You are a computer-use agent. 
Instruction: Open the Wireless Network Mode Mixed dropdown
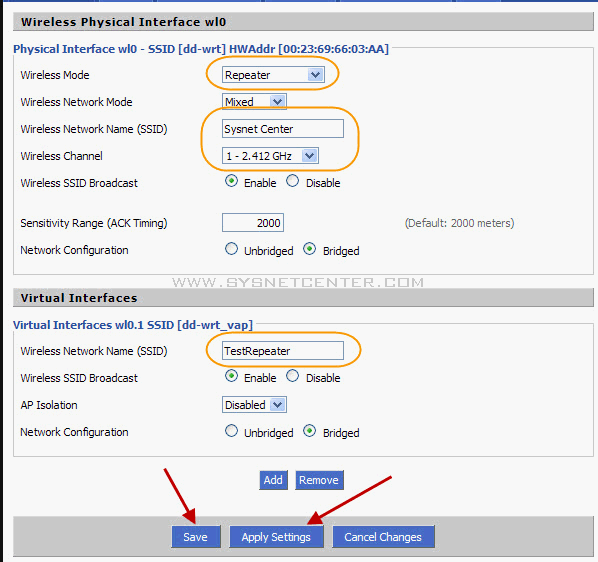point(254,102)
